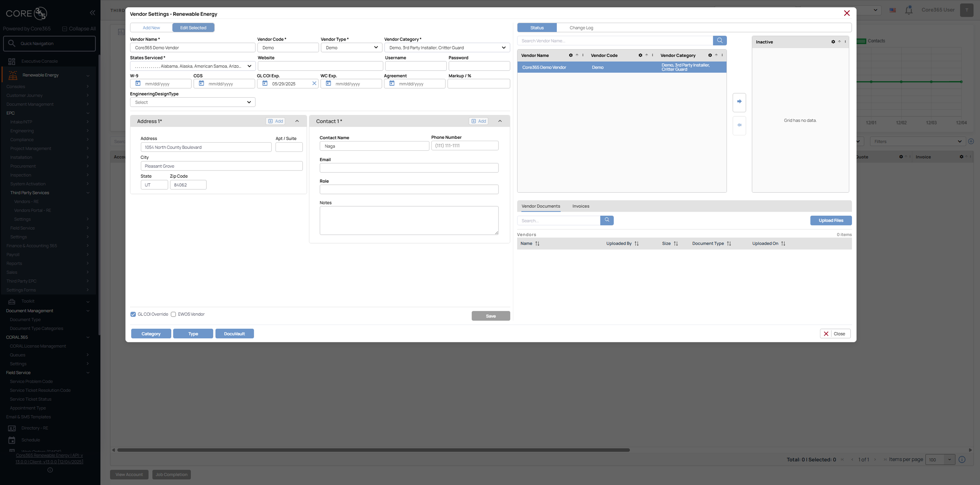Click the Vendor Name column settings gear
Viewport: 980px width, 485px height.
[x=571, y=56]
